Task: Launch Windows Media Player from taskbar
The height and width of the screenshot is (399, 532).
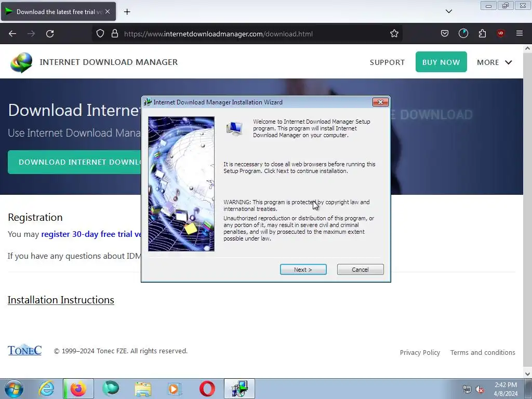Action: 175,389
